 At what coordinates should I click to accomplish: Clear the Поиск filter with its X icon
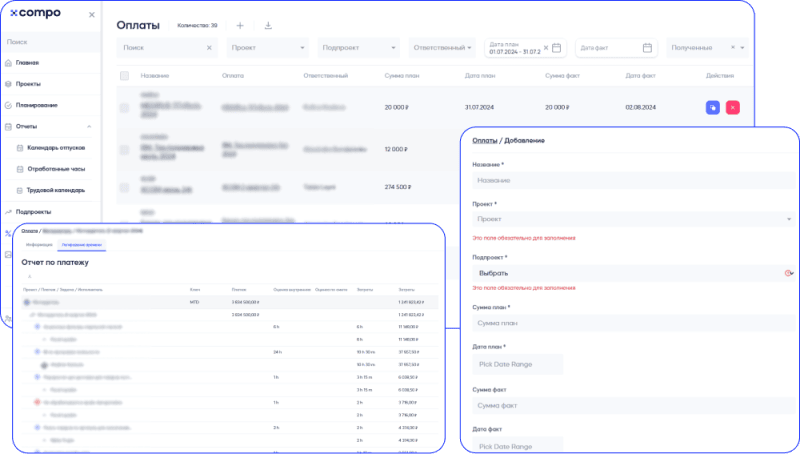coord(209,48)
